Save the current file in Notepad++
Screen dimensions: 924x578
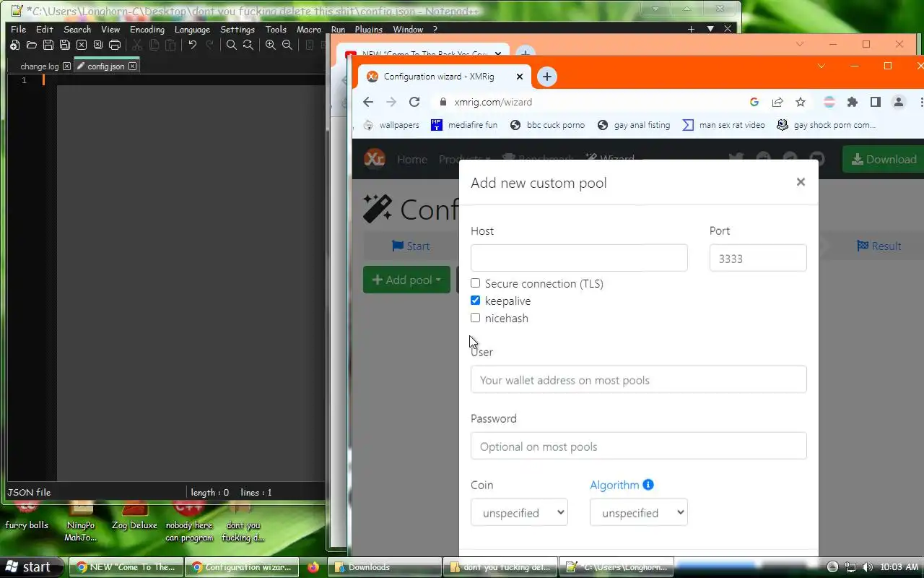click(x=48, y=45)
